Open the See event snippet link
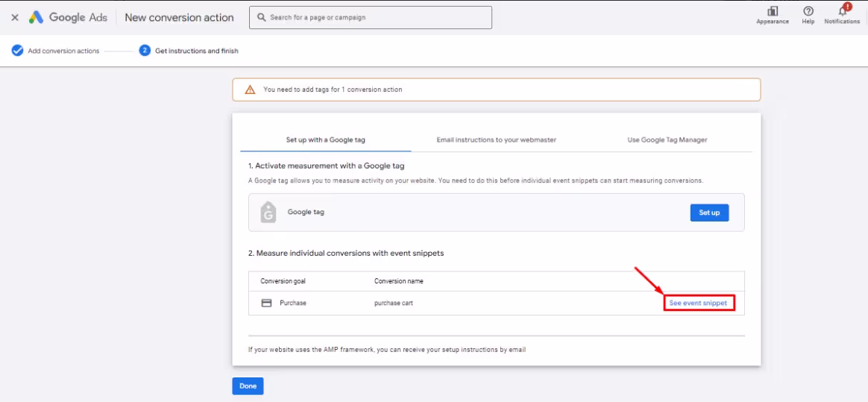Viewport: 868px width, 402px height. [x=698, y=304]
